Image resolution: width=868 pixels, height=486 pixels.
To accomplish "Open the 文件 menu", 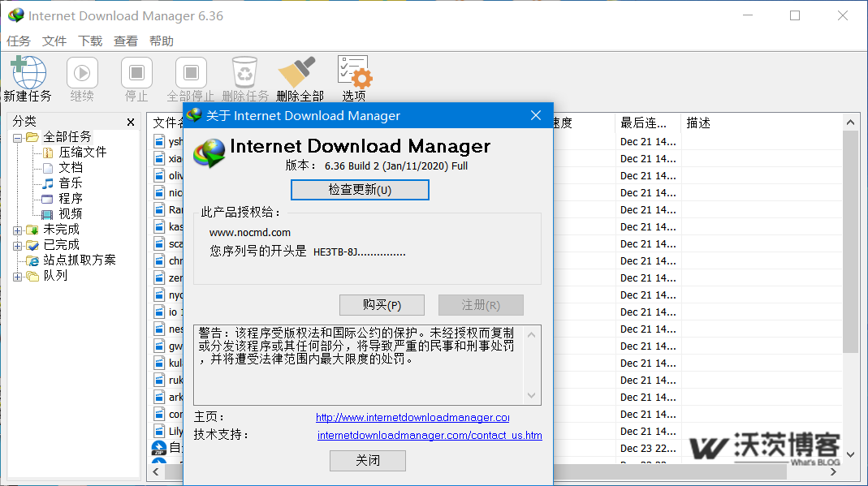I will (x=54, y=41).
